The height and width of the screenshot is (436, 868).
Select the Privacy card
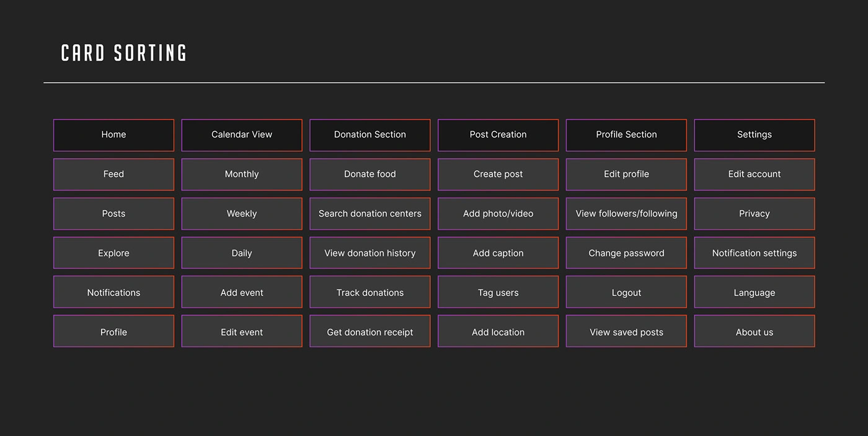755,214
